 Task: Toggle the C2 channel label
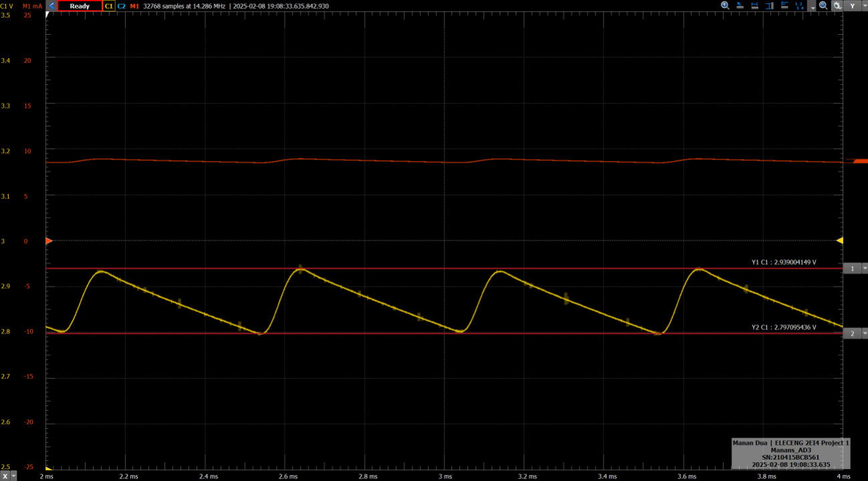(122, 6)
